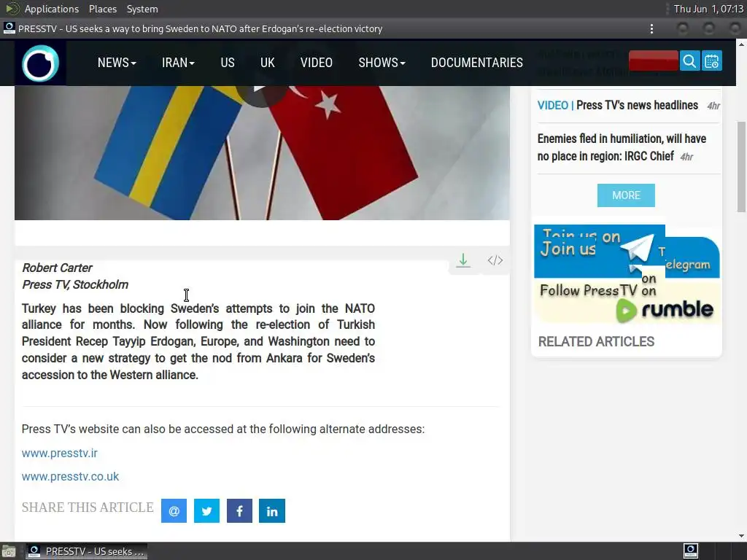
Task: Click the Press TV logo in navbar
Action: pos(41,63)
